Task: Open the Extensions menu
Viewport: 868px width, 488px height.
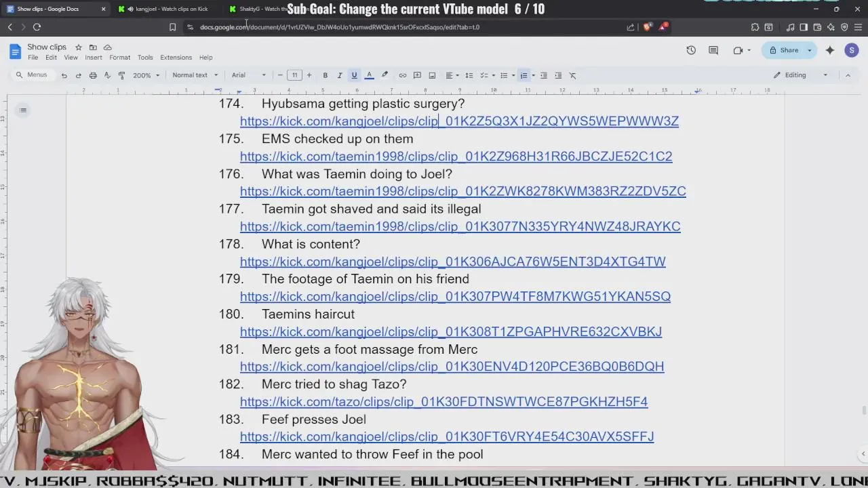Action: 176,58
